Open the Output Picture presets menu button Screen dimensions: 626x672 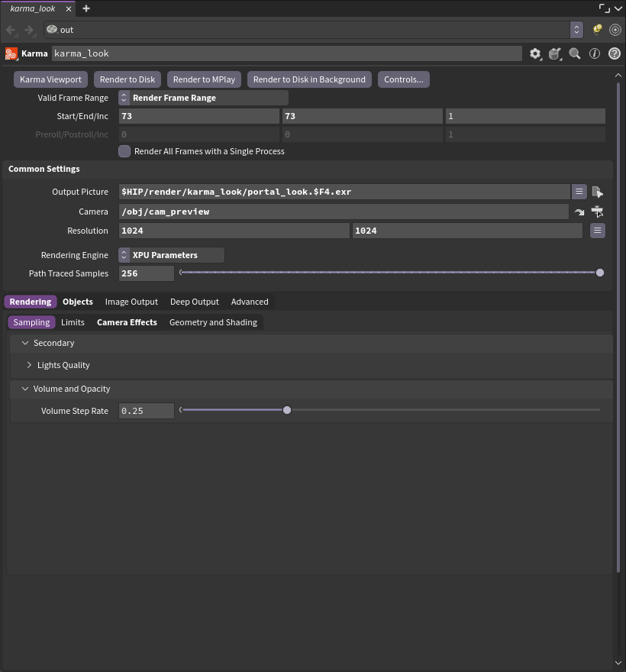click(x=579, y=192)
